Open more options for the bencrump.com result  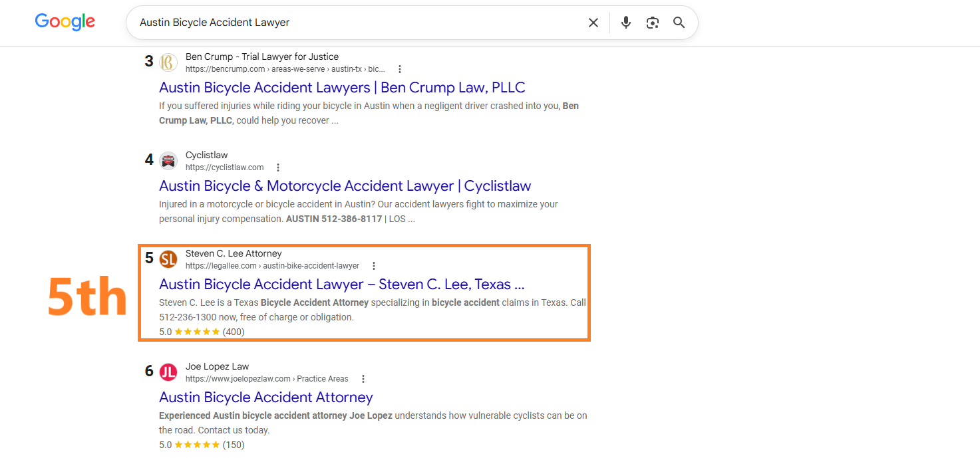(x=400, y=69)
